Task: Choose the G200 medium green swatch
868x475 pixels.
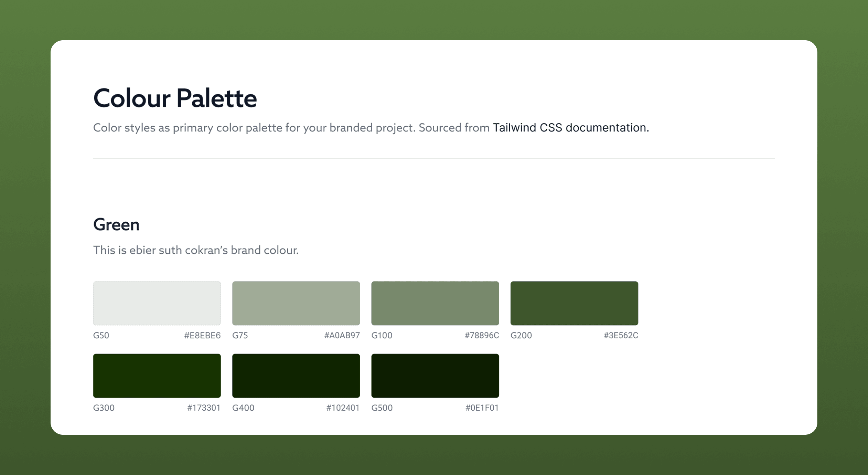Action: click(574, 303)
